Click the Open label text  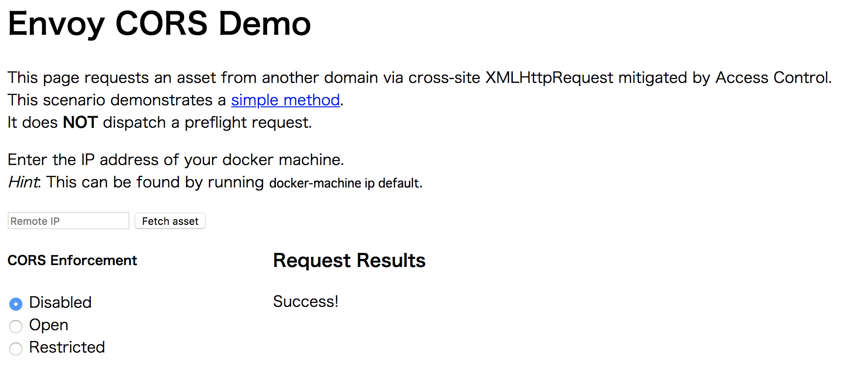point(48,325)
